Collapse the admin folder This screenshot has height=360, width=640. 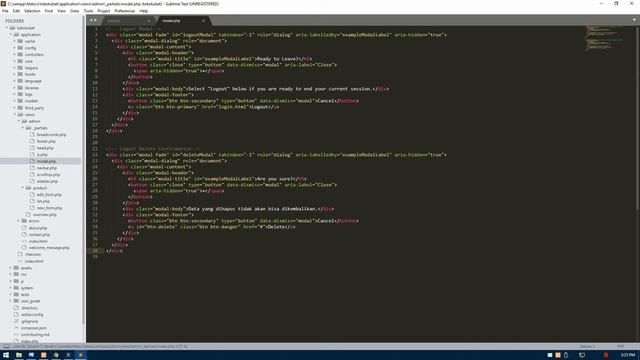tap(19, 121)
